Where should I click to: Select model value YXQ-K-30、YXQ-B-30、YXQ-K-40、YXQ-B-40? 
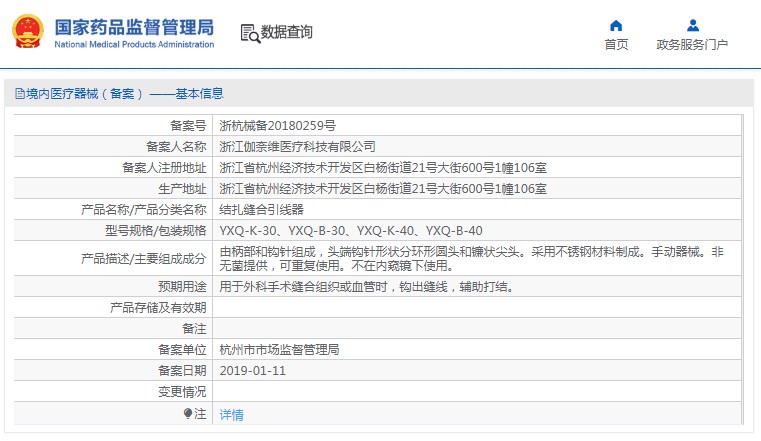coord(351,231)
